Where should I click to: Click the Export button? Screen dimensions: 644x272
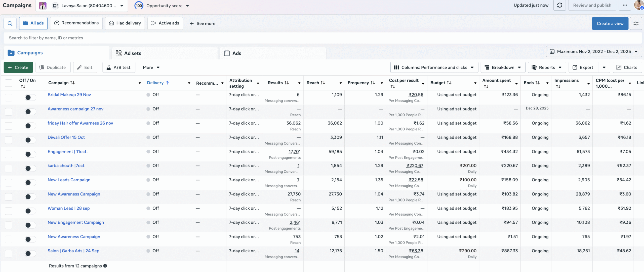583,67
